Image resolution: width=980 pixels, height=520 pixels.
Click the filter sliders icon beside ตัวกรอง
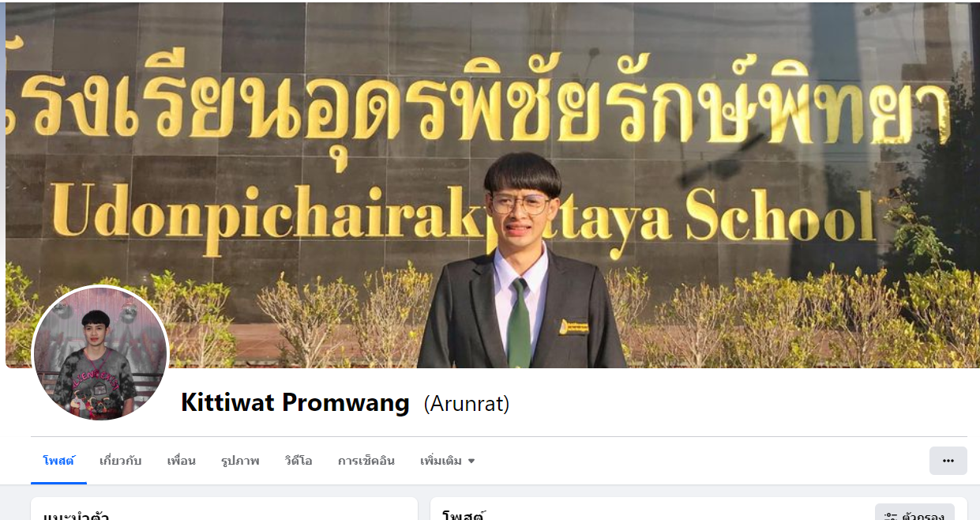[x=891, y=517]
